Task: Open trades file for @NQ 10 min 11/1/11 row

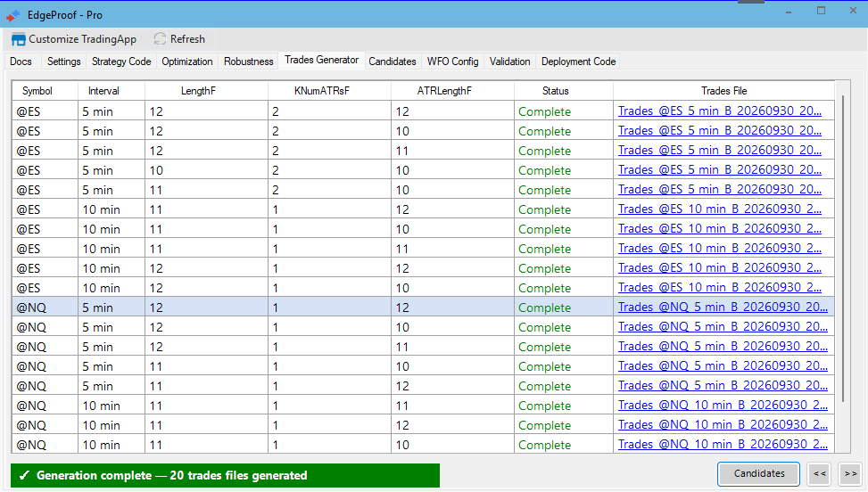Action: pos(723,406)
